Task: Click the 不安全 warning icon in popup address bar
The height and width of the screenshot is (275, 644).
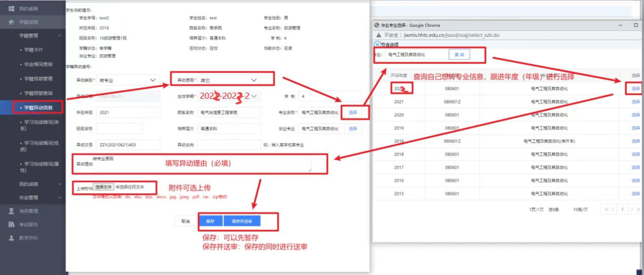Action: [x=379, y=35]
